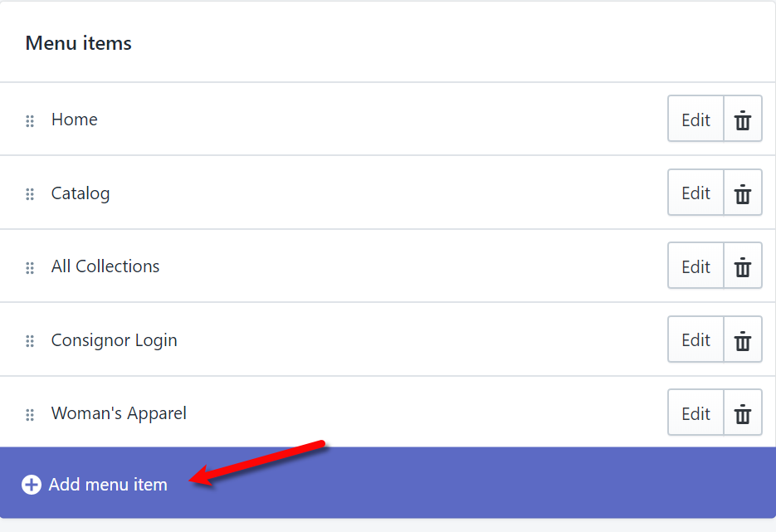Open Edit for All Collections
The height and width of the screenshot is (532, 776).
click(695, 266)
